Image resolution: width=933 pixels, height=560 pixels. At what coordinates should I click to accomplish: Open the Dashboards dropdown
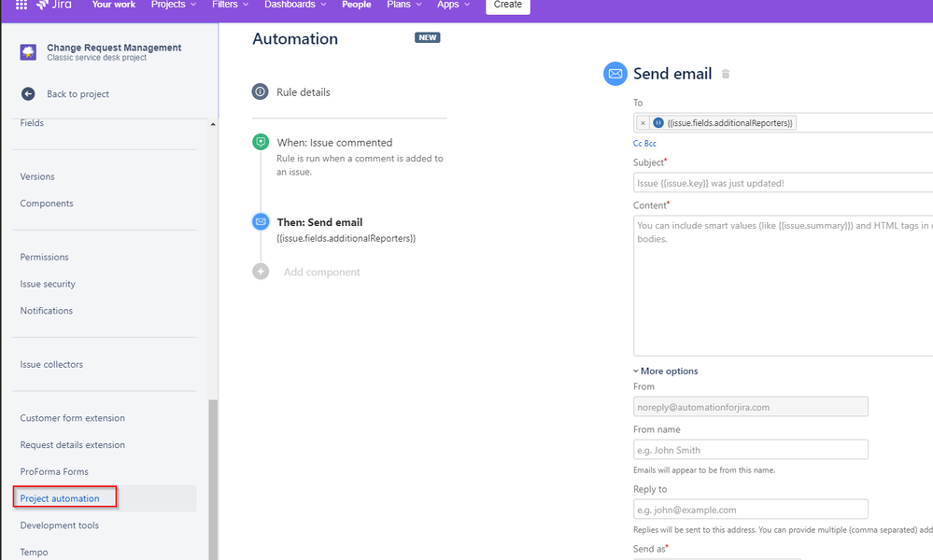[295, 4]
